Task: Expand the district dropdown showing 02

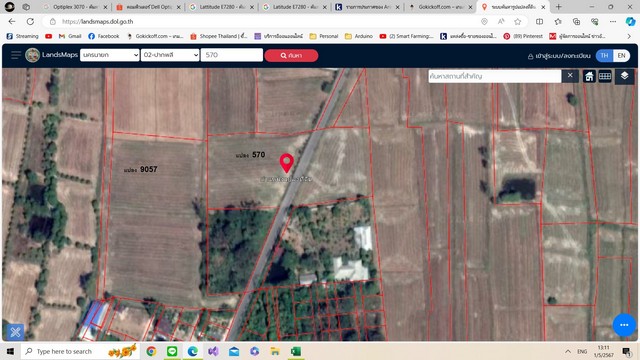Action: coord(170,55)
